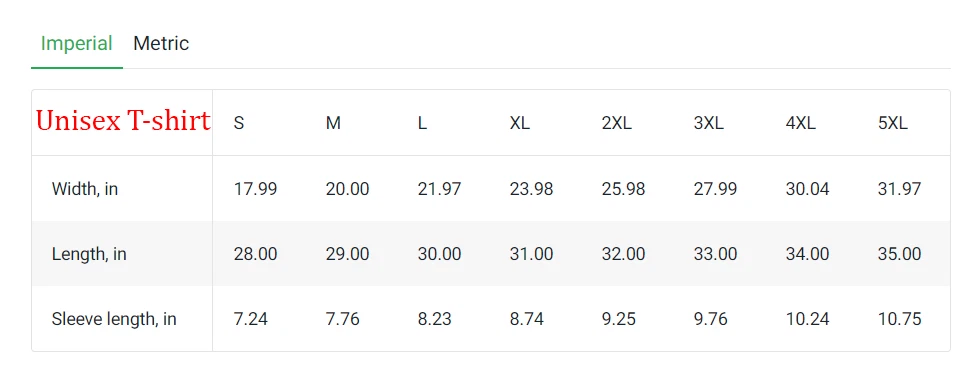Click the Length, in row label

click(x=89, y=254)
